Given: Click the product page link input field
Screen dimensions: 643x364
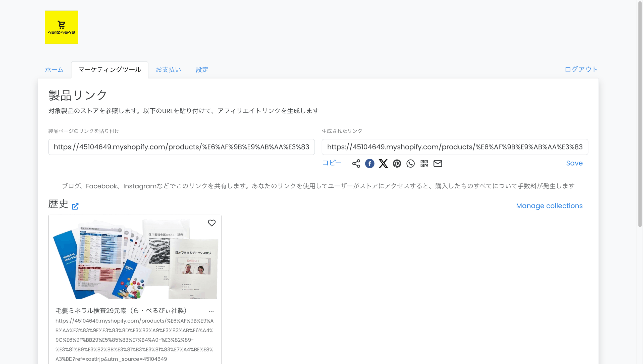Looking at the screenshot, I should [181, 147].
